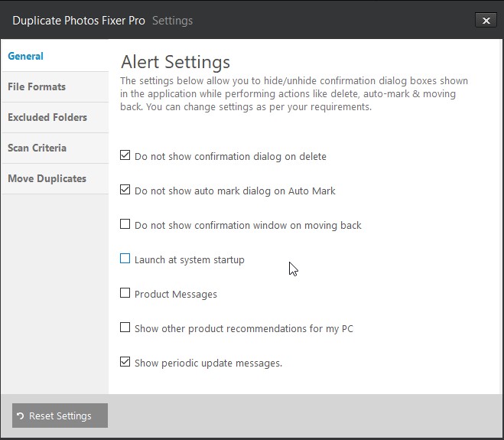The height and width of the screenshot is (440, 504).
Task: Click the 'Settings' label in the title bar
Action: pyautogui.click(x=172, y=20)
